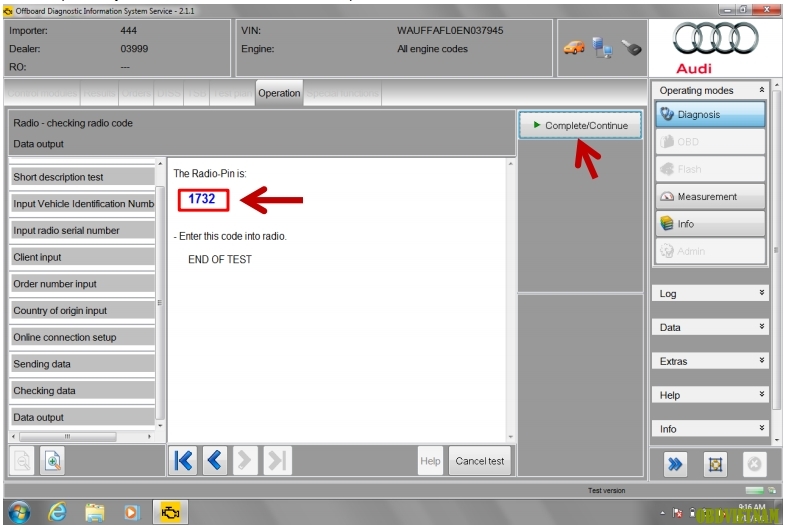Open the Info operating mode
Viewport: 786px width, 527px height.
[x=710, y=224]
